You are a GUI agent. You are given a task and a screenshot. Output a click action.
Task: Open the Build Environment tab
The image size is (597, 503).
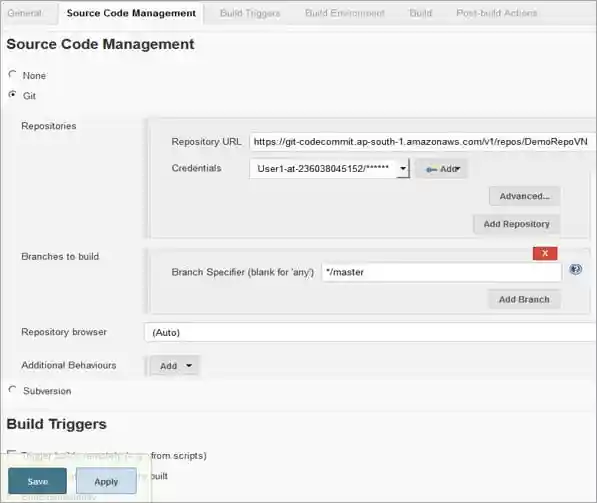pos(345,13)
